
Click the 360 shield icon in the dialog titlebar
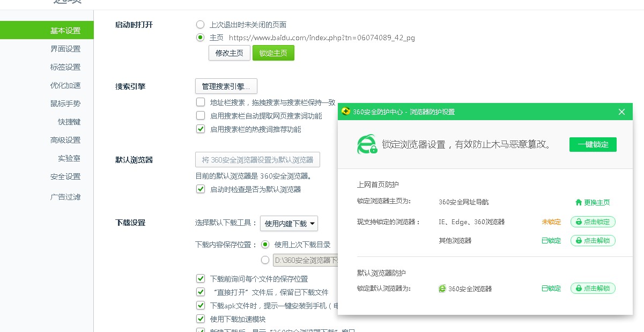(x=346, y=112)
